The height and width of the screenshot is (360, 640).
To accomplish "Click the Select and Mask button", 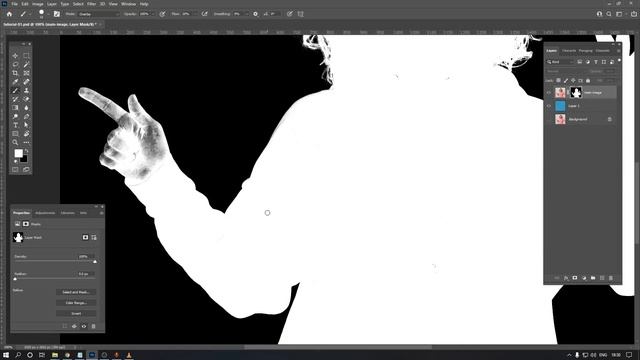I will coord(76,292).
